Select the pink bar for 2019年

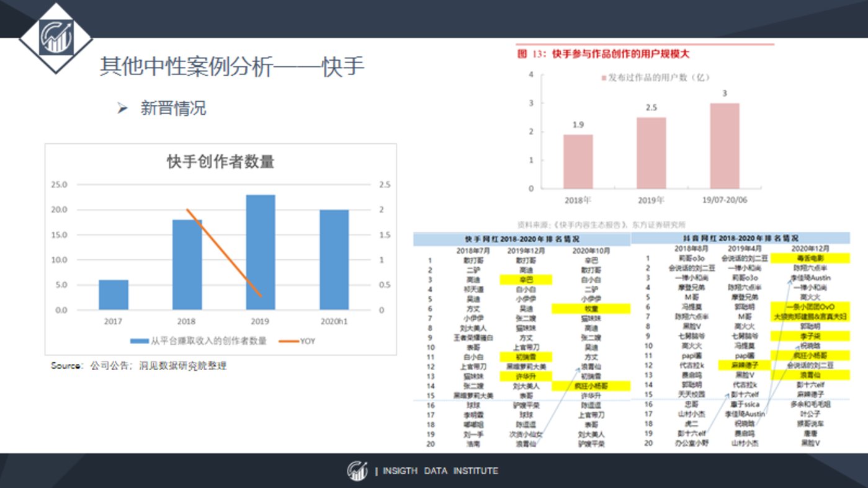click(x=651, y=153)
